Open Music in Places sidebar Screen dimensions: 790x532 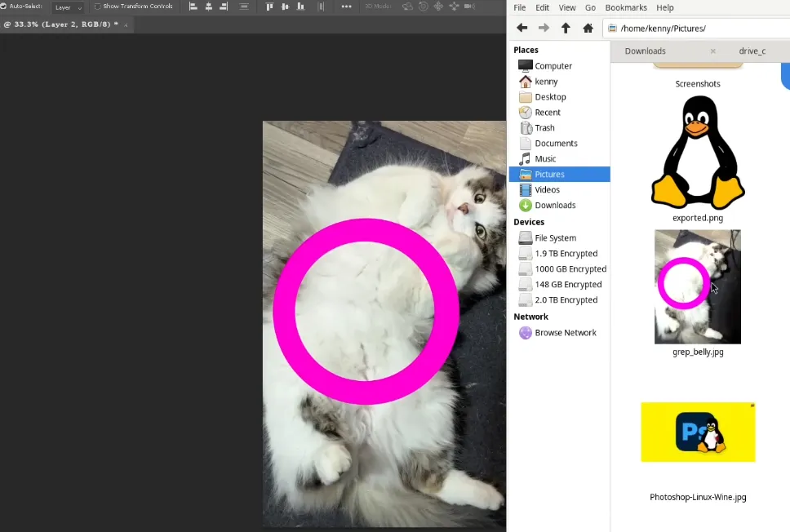(559, 158)
